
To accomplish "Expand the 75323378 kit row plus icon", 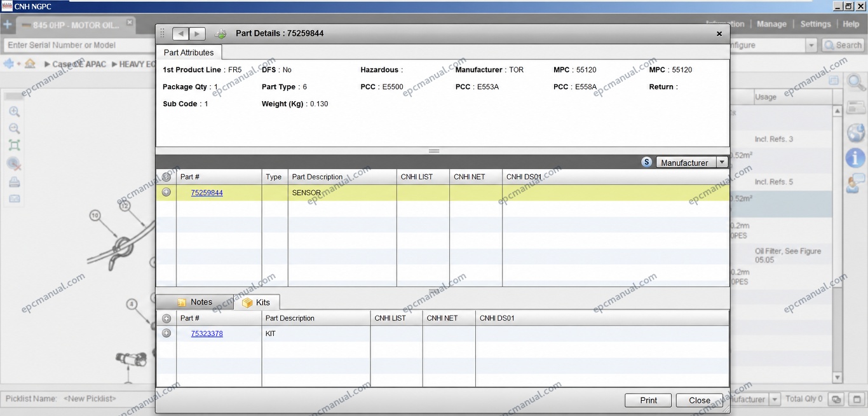I will pyautogui.click(x=166, y=333).
